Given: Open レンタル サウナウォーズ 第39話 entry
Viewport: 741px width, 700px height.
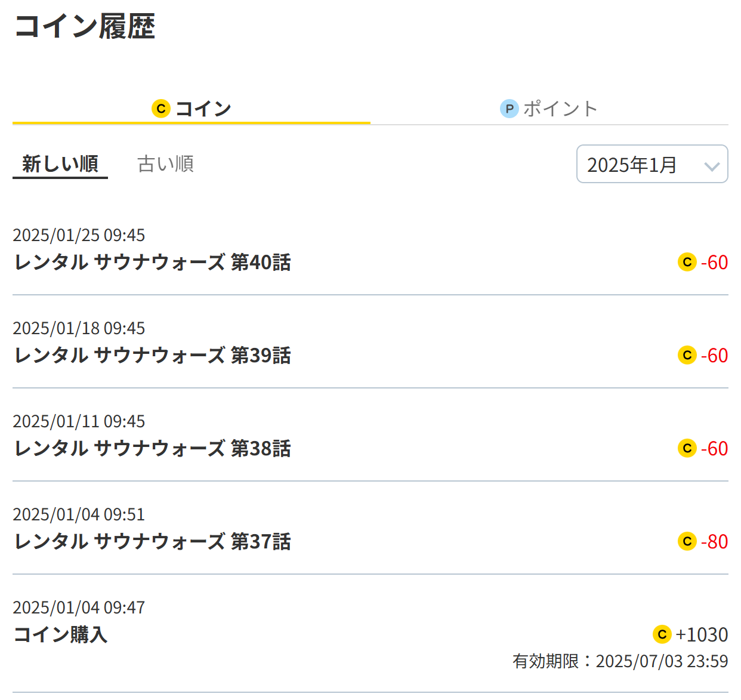Looking at the screenshot, I should coord(370,342).
